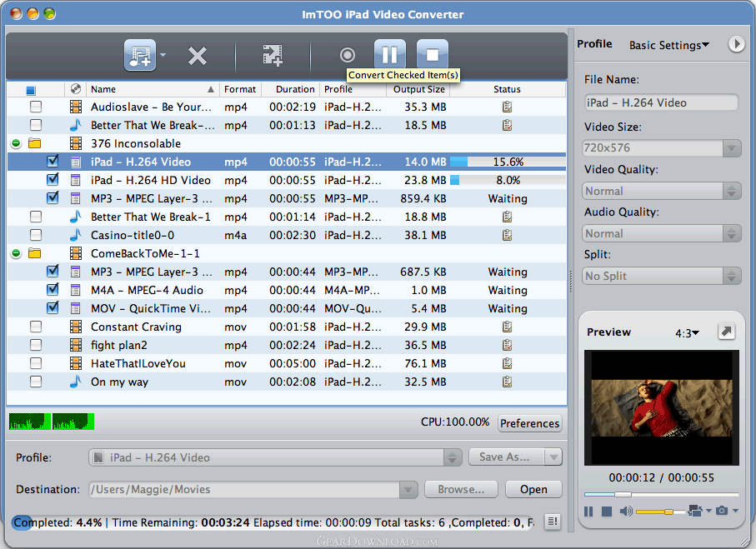The height and width of the screenshot is (549, 756).
Task: Click the pop-out preview arrow icon
Action: (726, 331)
